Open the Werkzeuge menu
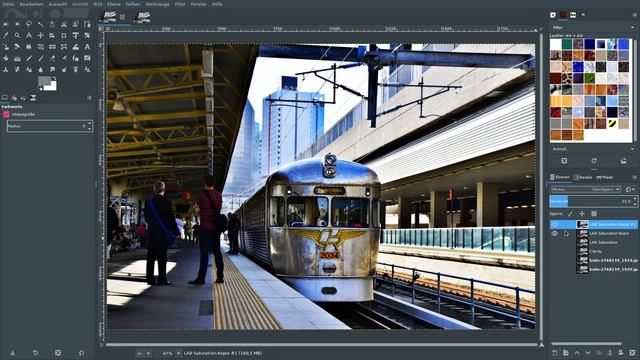 click(x=157, y=4)
